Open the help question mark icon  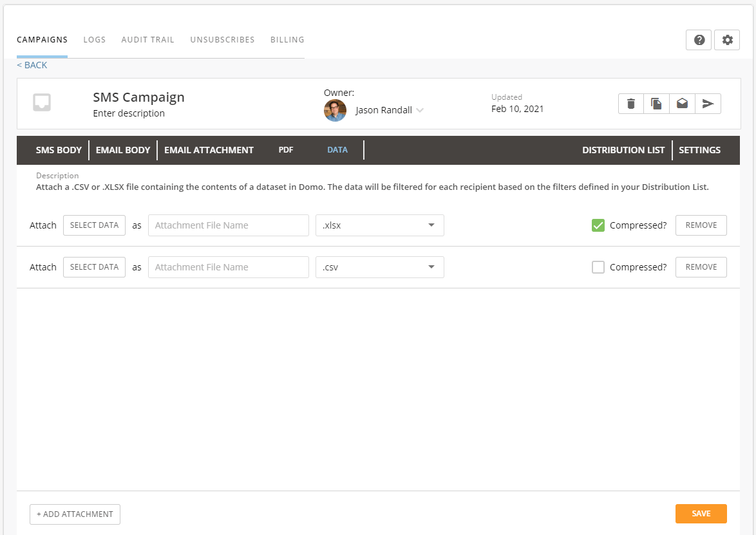699,40
